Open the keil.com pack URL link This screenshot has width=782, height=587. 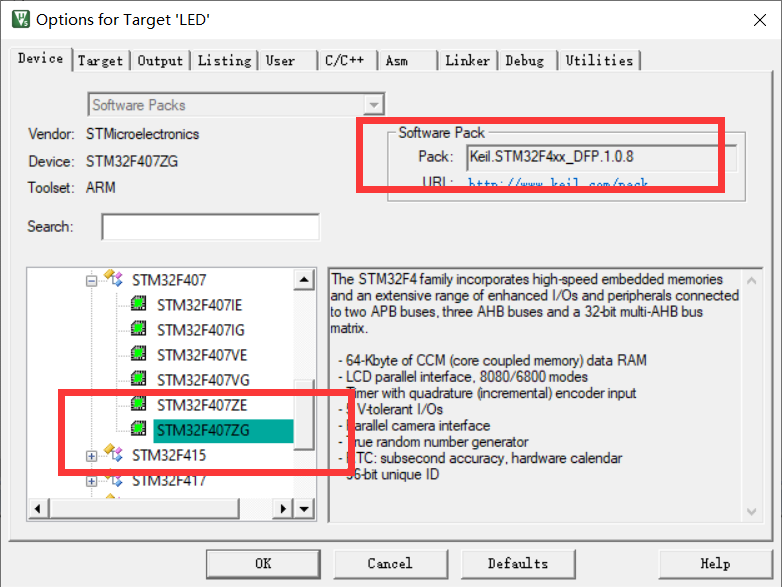point(558,184)
